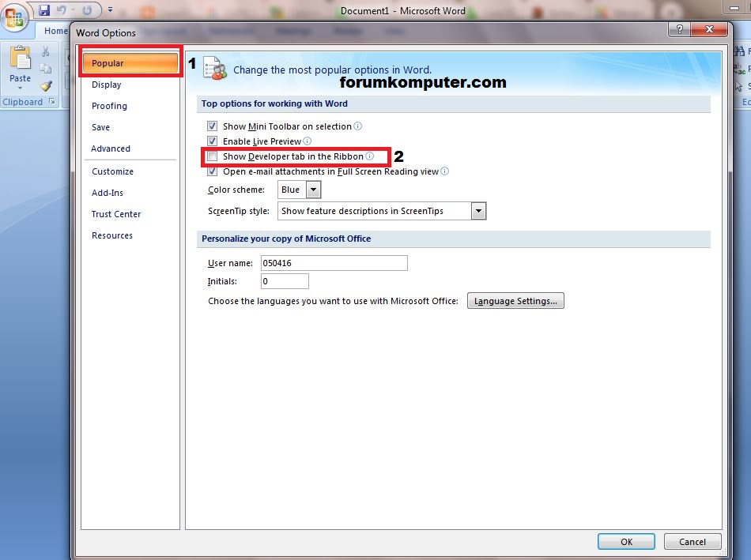
Task: Toggle Open e-mail attachments in Full Screen Reading
Action: tap(212, 171)
